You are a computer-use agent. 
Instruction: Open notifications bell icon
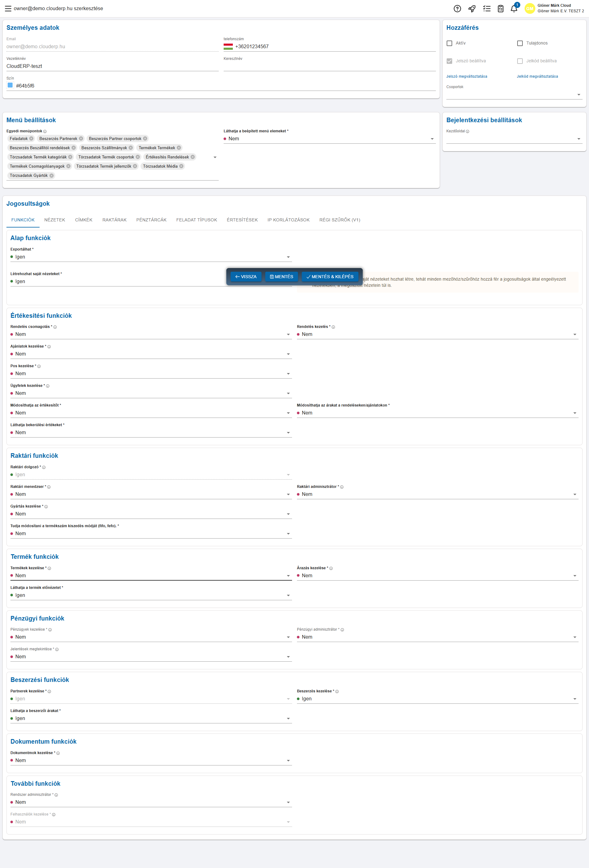click(514, 9)
